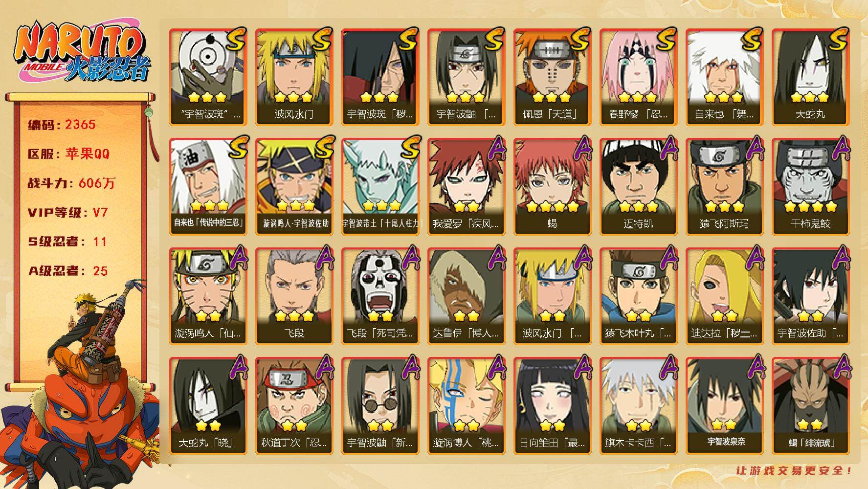Click the 蝎「绯流琥」 card

click(x=810, y=406)
